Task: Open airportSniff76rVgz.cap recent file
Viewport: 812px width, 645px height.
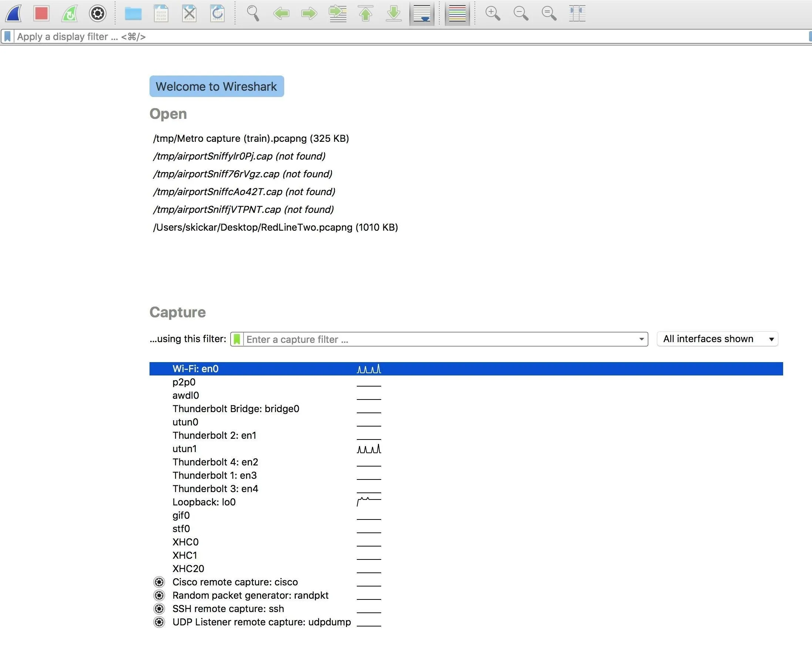Action: (242, 174)
